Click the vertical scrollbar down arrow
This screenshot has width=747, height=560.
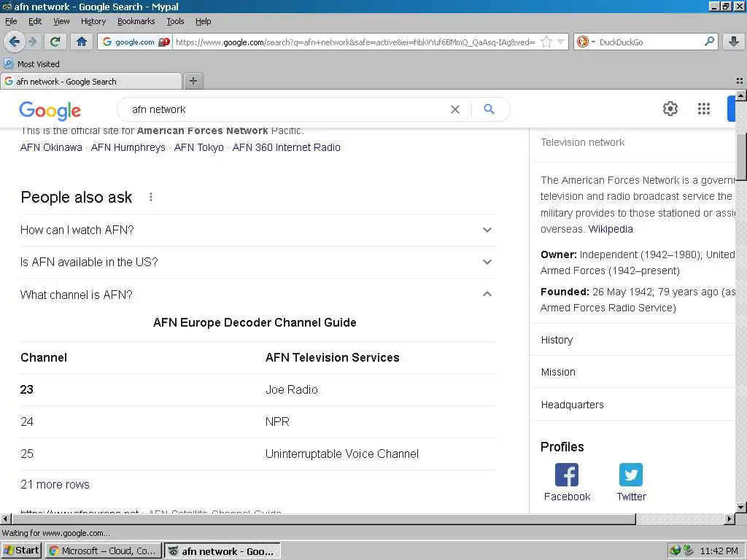(x=741, y=507)
